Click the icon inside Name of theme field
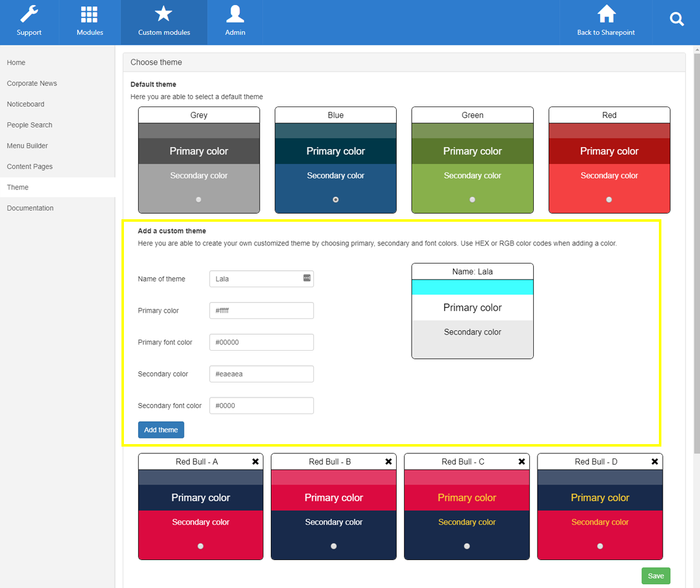Image resolution: width=700 pixels, height=588 pixels. 307,278
